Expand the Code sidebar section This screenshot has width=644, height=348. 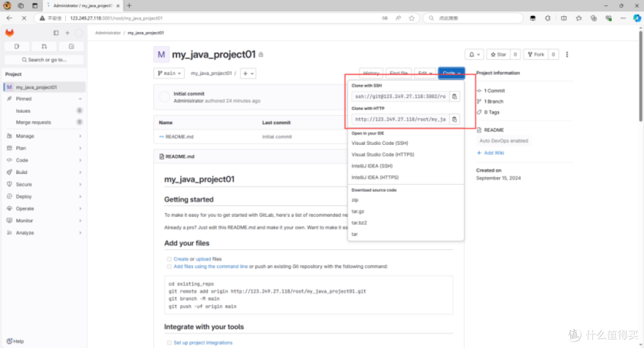[x=44, y=160]
